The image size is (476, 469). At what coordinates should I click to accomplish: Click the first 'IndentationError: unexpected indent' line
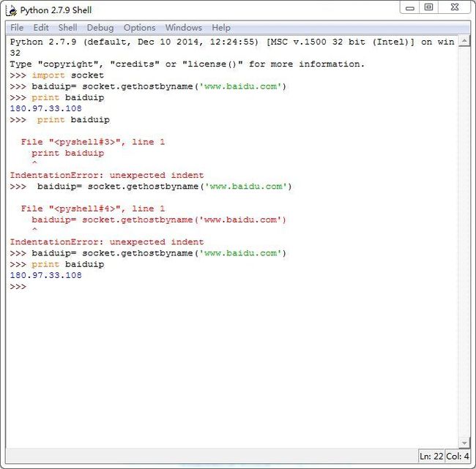click(x=107, y=176)
